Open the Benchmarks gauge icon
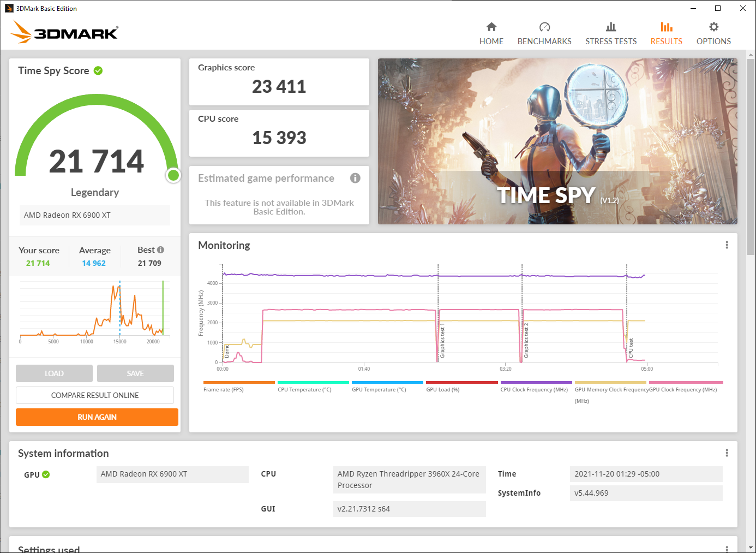This screenshot has height=553, width=756. click(544, 27)
